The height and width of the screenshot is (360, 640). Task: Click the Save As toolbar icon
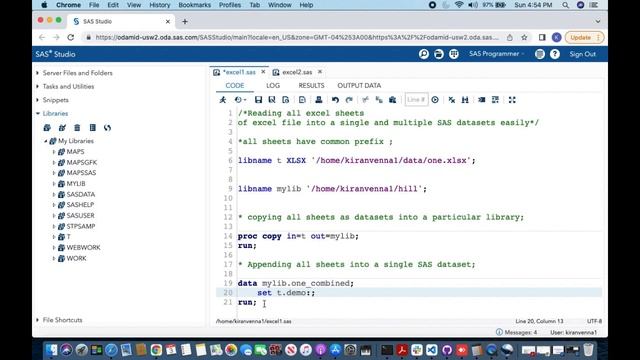(272, 100)
